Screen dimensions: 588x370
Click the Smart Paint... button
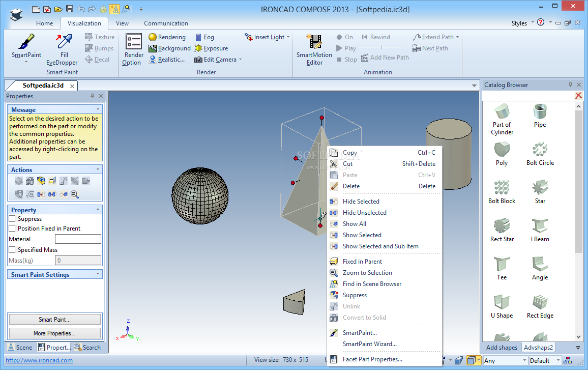pyautogui.click(x=55, y=319)
